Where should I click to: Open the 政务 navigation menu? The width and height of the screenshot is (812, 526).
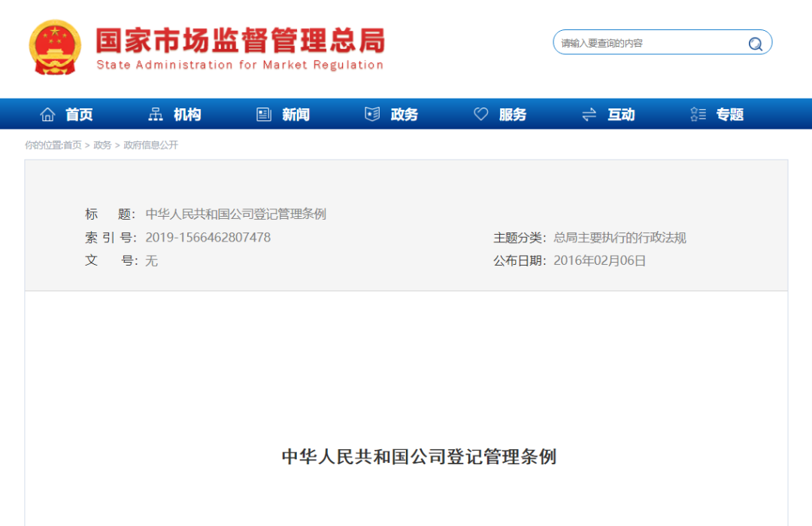(404, 114)
